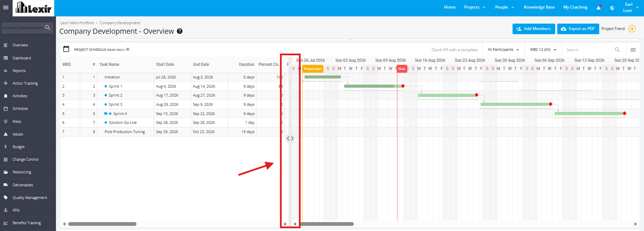Click the Task Name column header
This screenshot has height=231, width=644.
109,64
